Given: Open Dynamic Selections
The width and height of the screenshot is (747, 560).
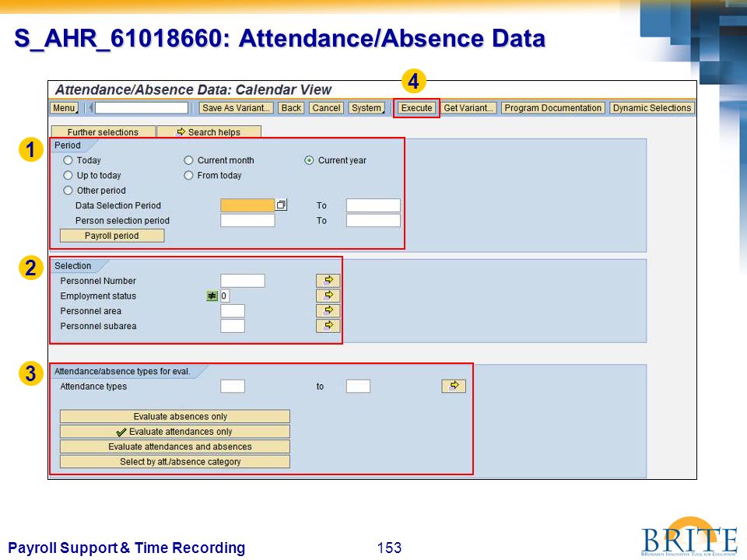Looking at the screenshot, I should click(x=652, y=108).
